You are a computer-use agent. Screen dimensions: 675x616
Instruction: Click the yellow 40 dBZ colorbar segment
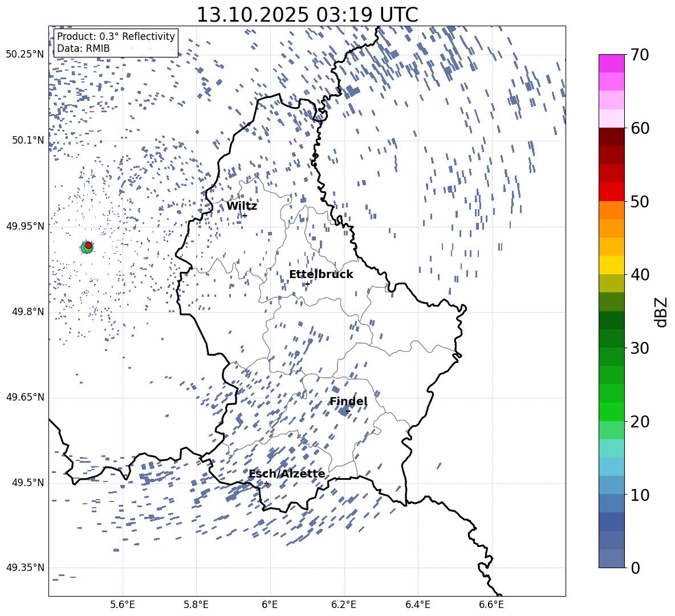pos(611,265)
